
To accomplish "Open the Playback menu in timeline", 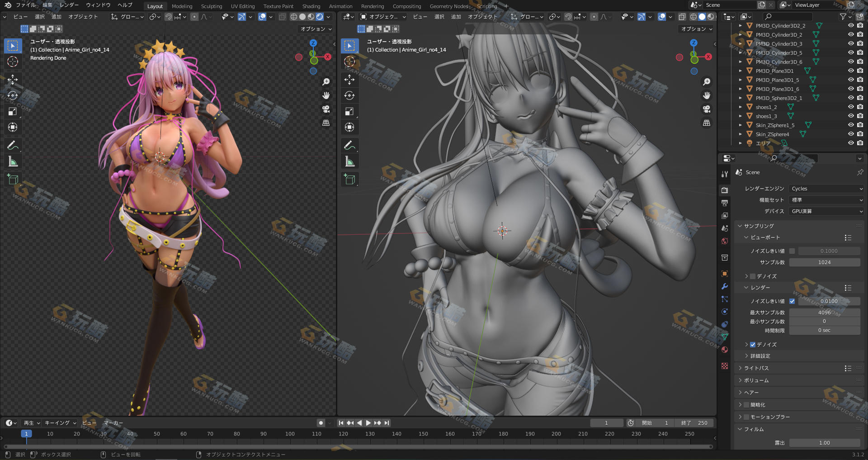I will click(x=32, y=423).
